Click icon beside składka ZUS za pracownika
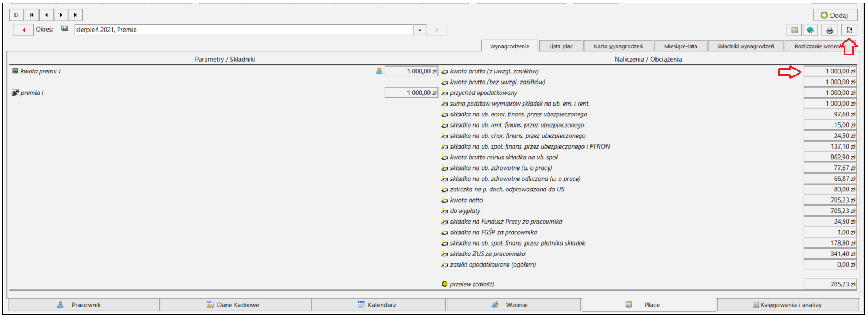Viewport: 868px width, 317px height. pyautogui.click(x=444, y=254)
